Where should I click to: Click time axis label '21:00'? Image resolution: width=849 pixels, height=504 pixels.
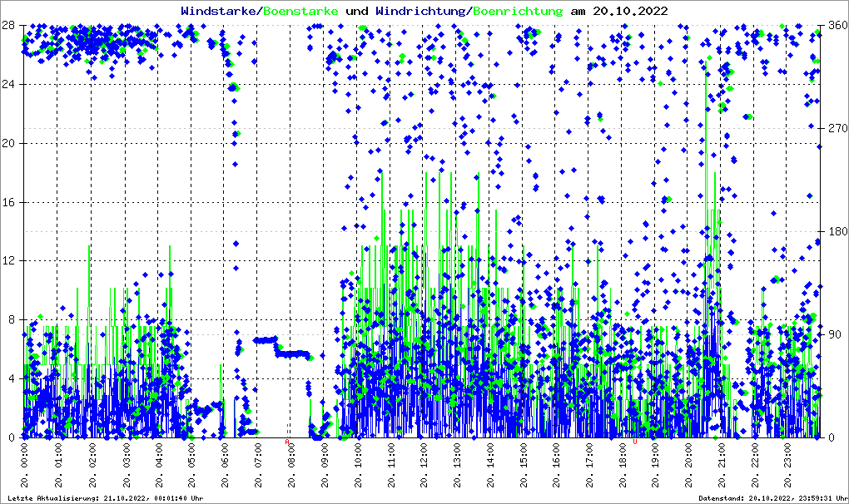coord(722,457)
